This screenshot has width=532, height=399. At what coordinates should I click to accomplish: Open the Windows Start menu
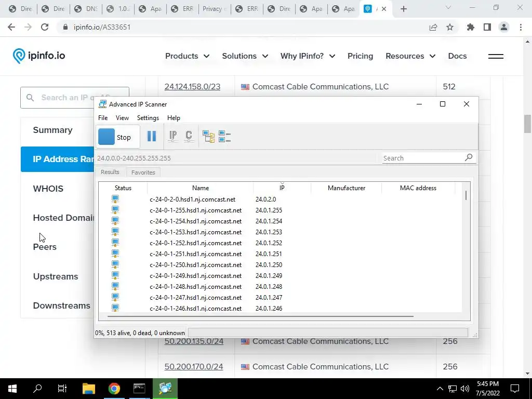pyautogui.click(x=12, y=389)
